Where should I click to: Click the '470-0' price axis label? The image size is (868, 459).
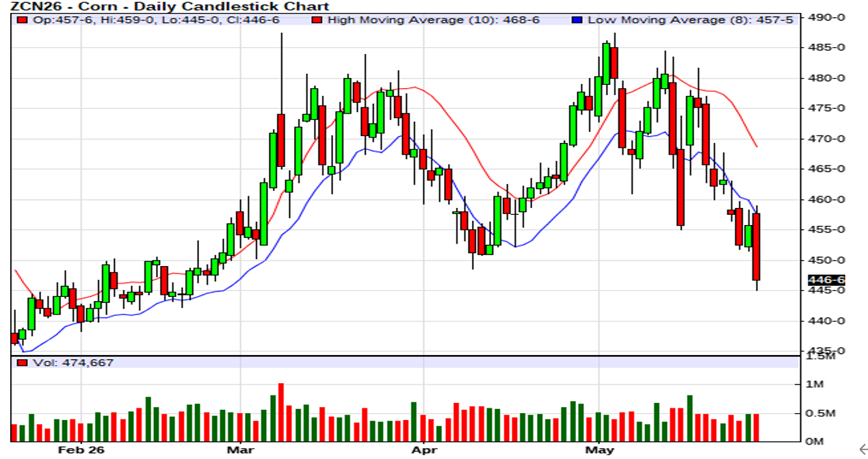click(x=827, y=139)
